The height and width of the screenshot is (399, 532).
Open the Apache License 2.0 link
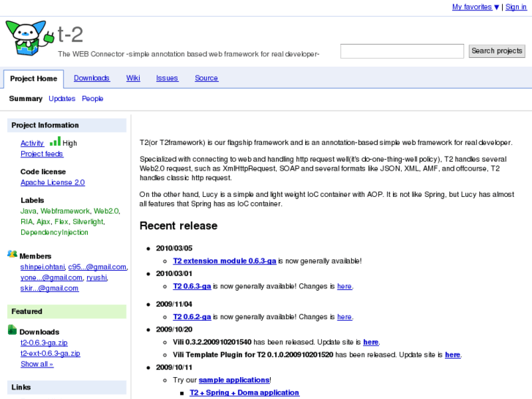point(53,182)
